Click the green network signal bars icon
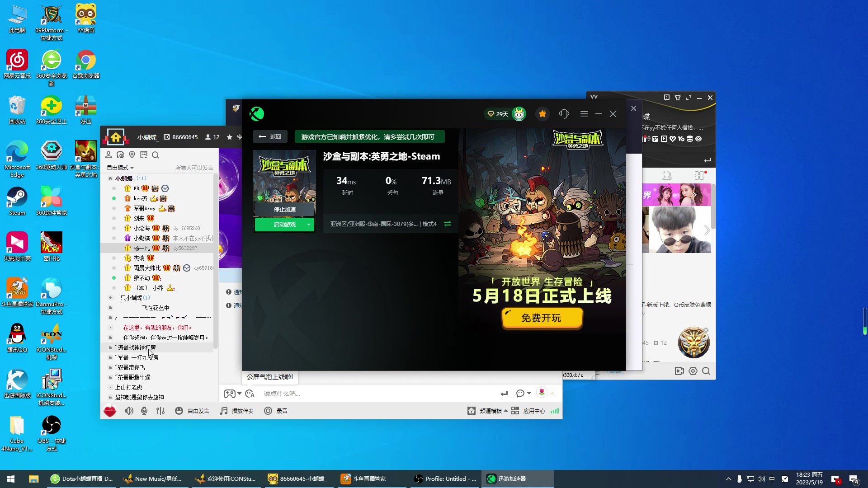Image resolution: width=868 pixels, height=488 pixels. [x=555, y=411]
